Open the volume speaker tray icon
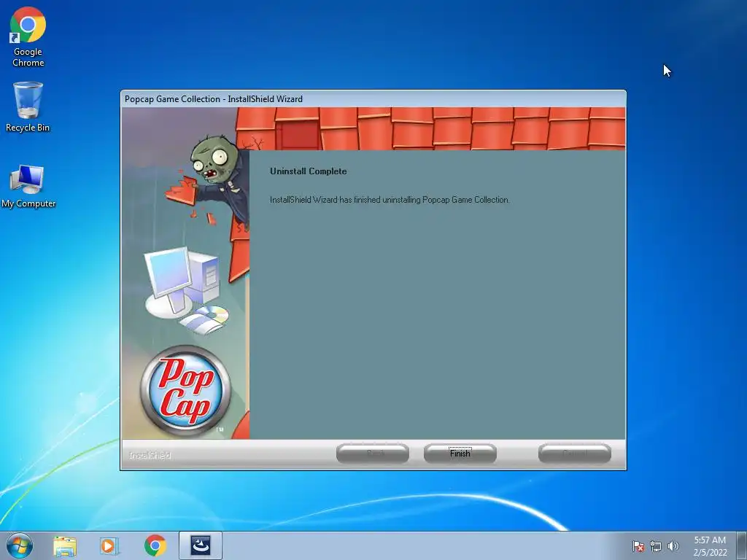The height and width of the screenshot is (560, 747). click(673, 546)
